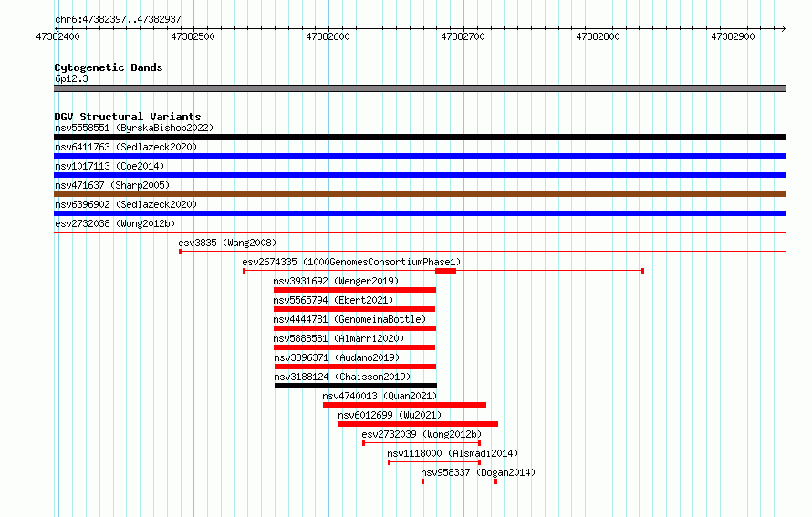Select red bar under nsv4740013

click(404, 405)
